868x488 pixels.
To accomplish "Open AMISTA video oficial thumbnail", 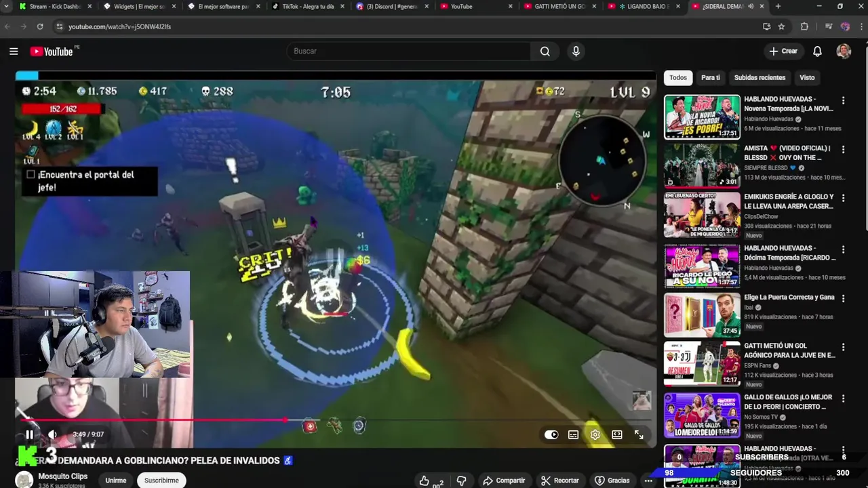I will tap(702, 165).
